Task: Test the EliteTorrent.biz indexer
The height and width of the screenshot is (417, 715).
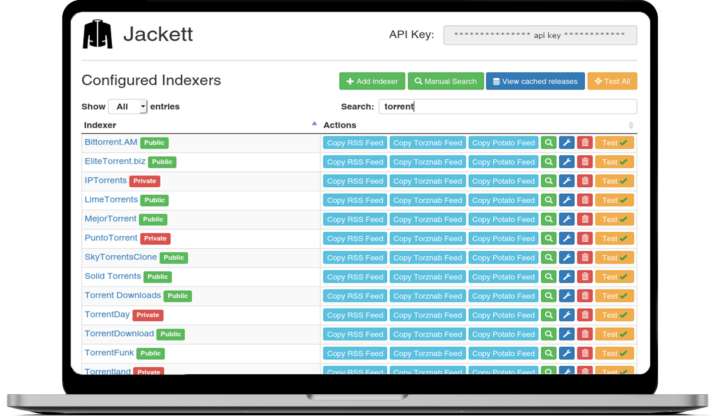Action: tap(614, 162)
